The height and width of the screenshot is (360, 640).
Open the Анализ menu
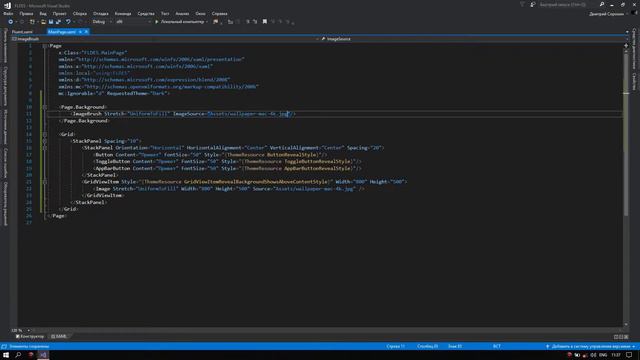(182, 13)
